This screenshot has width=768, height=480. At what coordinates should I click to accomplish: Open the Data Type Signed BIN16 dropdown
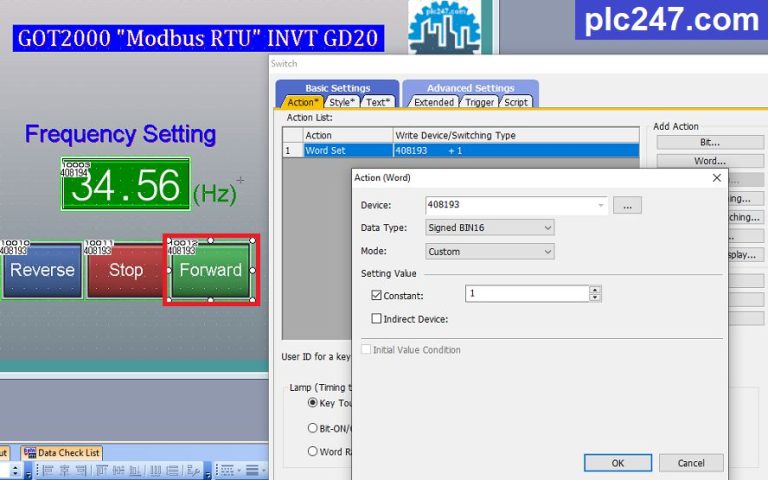(x=490, y=228)
